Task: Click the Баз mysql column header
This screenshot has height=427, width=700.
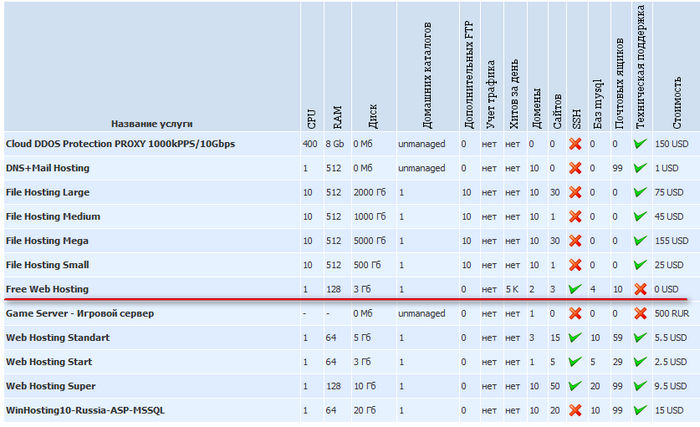Action: tap(597, 105)
